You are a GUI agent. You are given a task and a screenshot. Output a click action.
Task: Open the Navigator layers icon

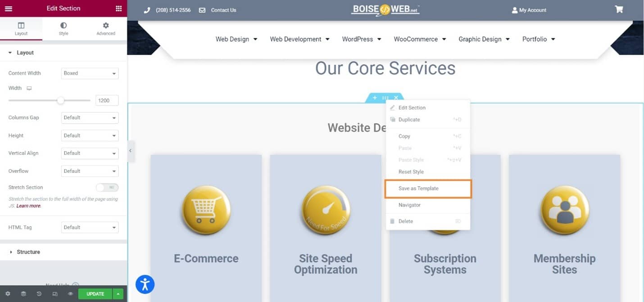pos(23,294)
